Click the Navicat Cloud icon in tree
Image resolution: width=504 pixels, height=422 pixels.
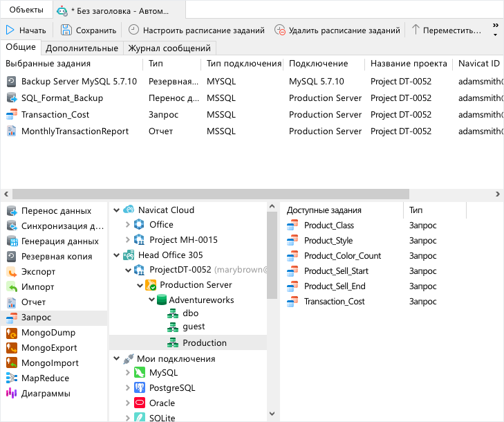(129, 210)
